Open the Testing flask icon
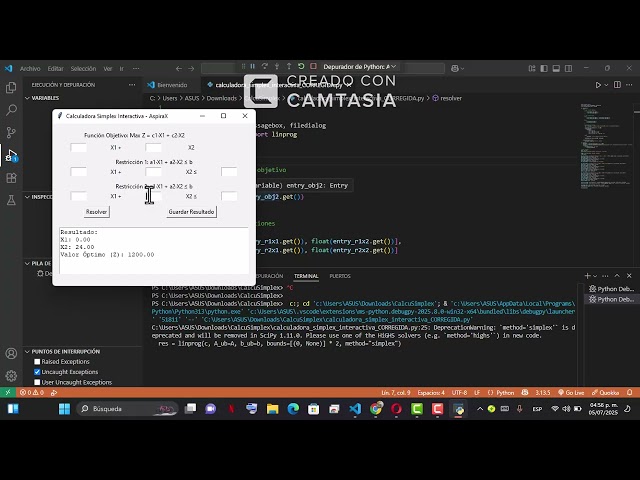 (11, 200)
